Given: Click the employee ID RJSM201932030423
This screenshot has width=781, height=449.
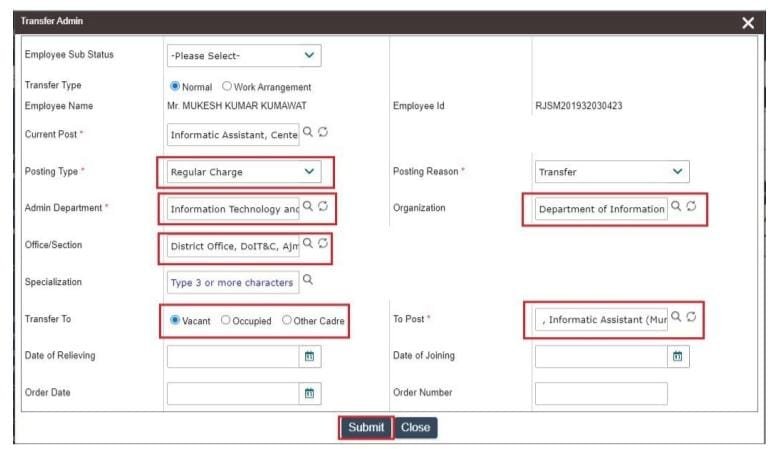Looking at the screenshot, I should point(579,106).
